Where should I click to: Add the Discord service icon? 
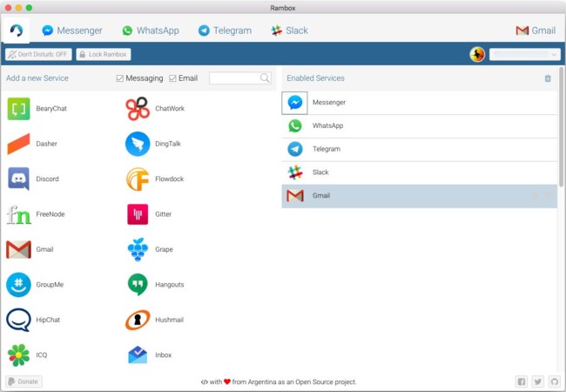point(19,179)
